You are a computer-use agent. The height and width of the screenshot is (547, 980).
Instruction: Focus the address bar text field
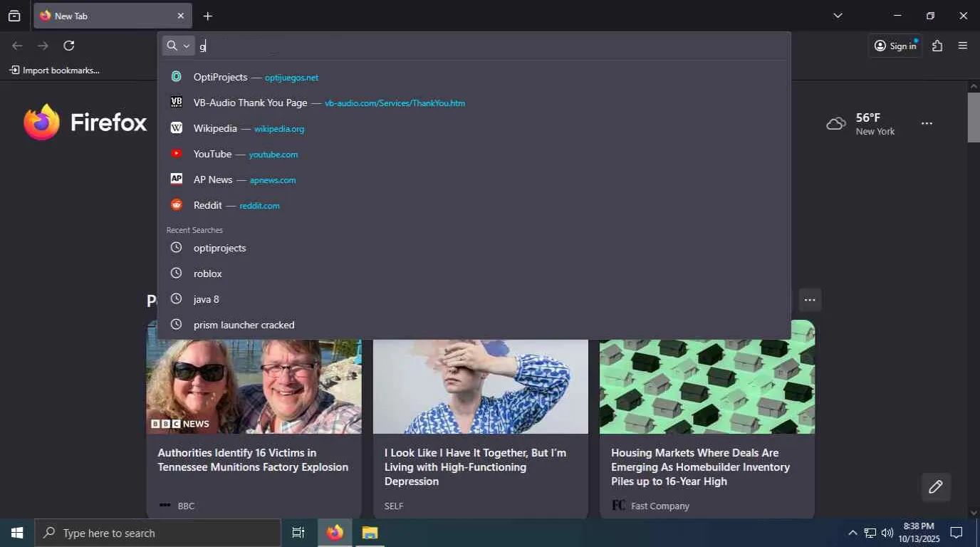(x=491, y=46)
